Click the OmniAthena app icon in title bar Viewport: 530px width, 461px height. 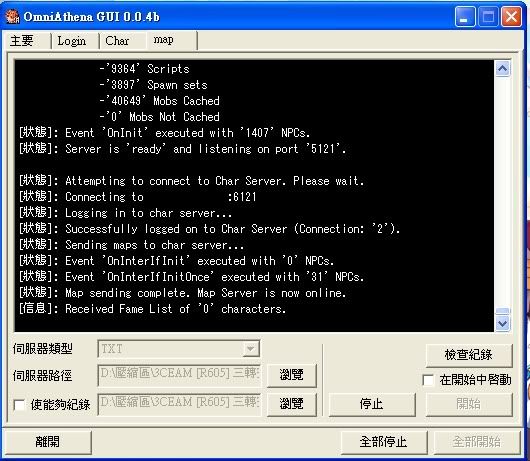[13, 17]
